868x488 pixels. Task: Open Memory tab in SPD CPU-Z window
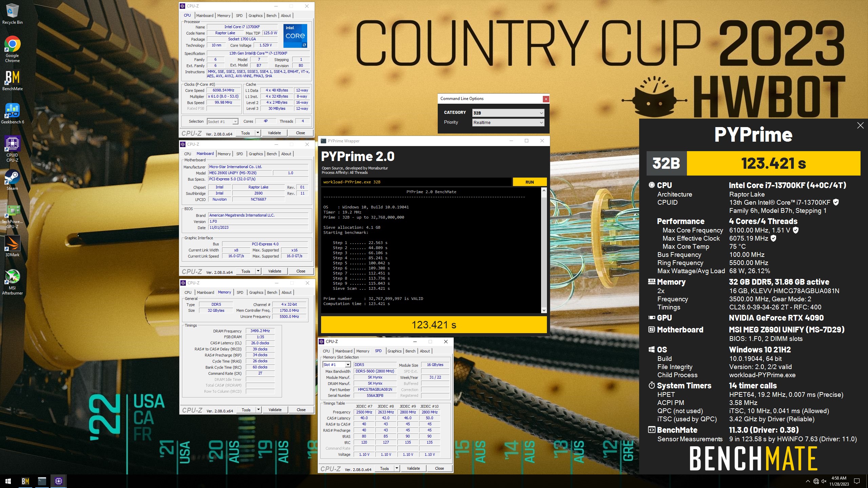coord(363,351)
